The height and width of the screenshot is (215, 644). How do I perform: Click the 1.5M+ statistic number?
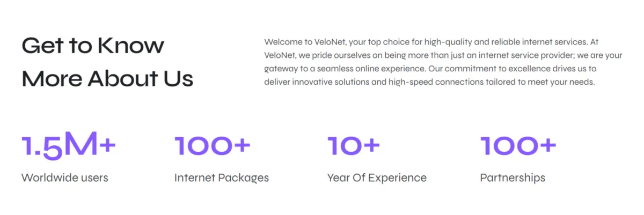(x=69, y=146)
